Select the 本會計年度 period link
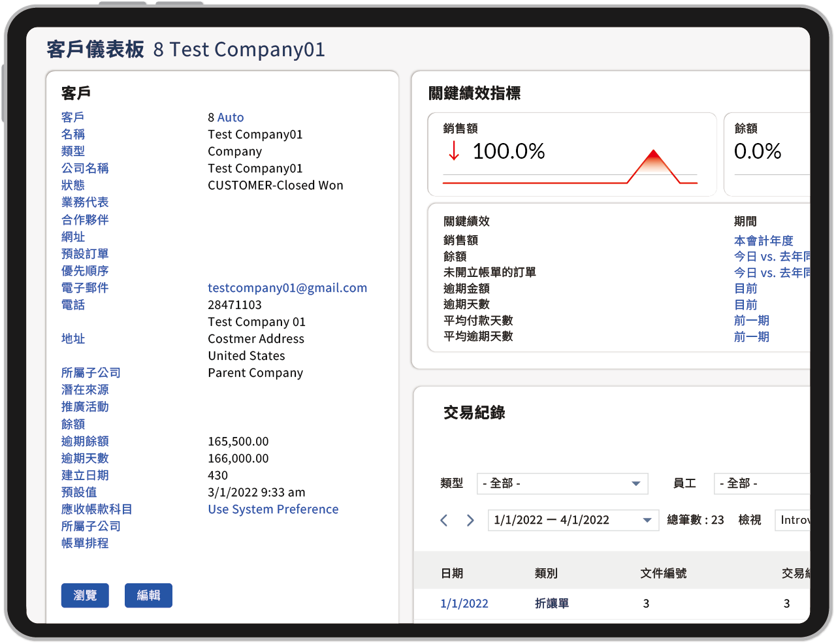Screen dimensions: 836x644 [x=764, y=241]
